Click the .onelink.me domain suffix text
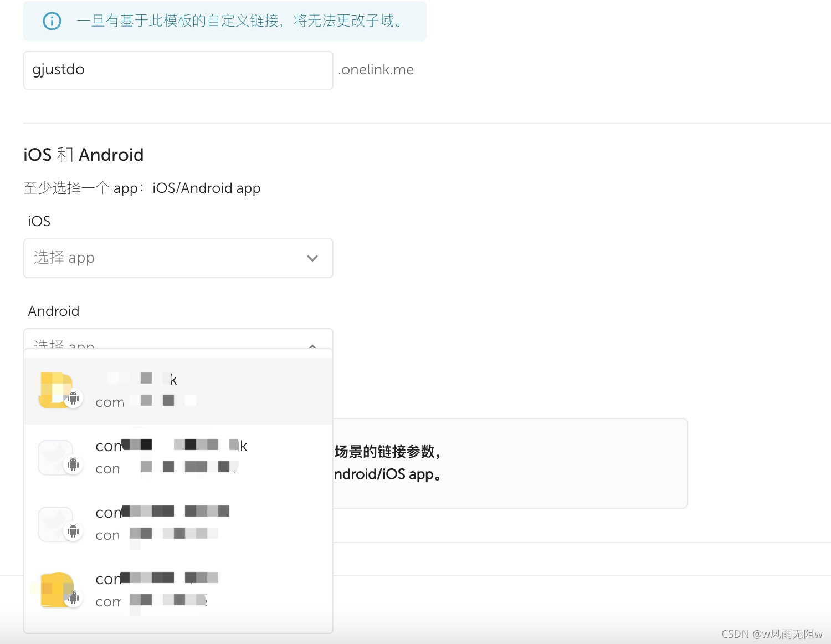Image resolution: width=831 pixels, height=644 pixels. [376, 70]
